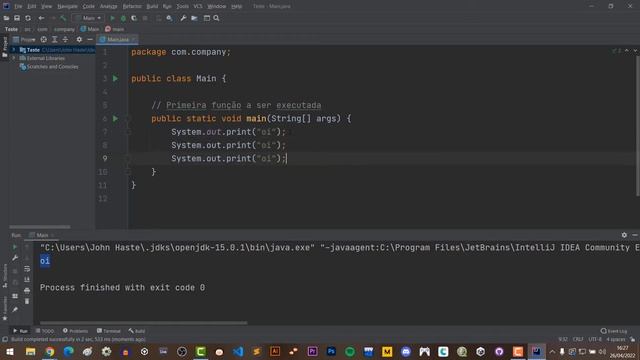Select the Main.java editor tab

pyautogui.click(x=117, y=40)
